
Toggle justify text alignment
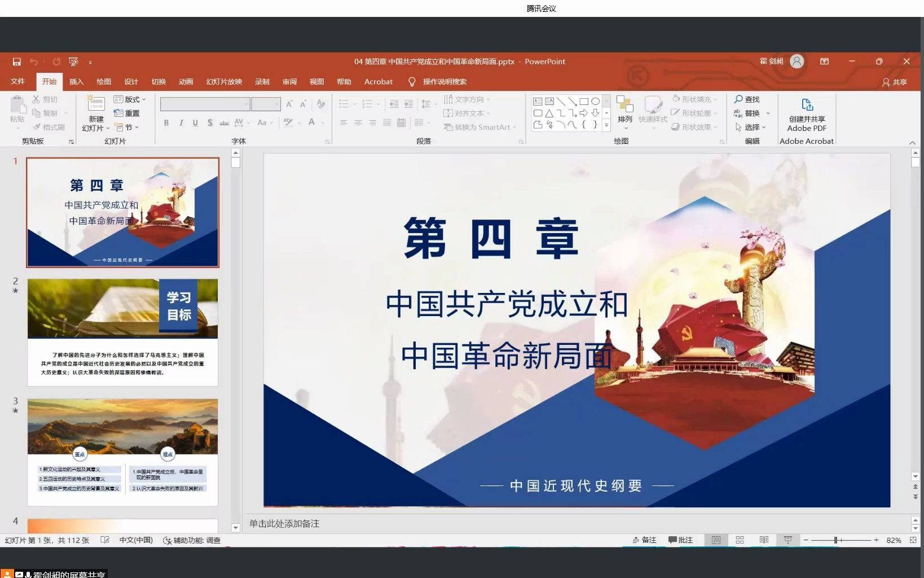(387, 122)
